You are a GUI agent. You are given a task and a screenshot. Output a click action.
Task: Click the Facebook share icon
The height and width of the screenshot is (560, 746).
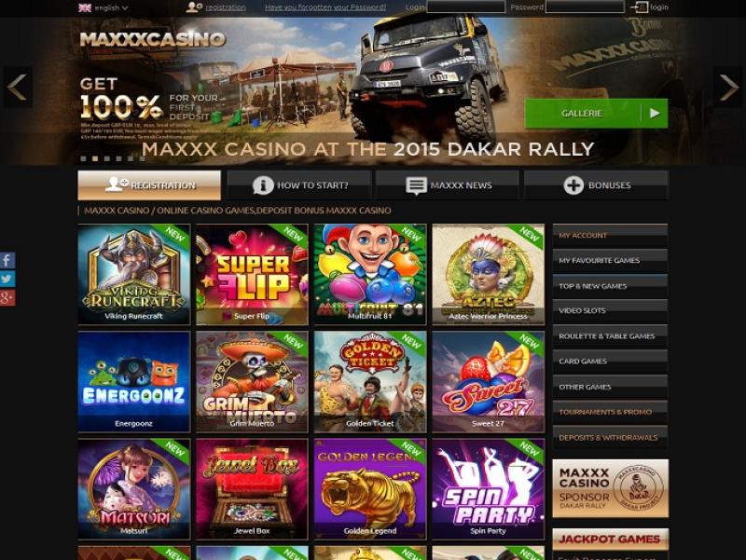pos(7,261)
